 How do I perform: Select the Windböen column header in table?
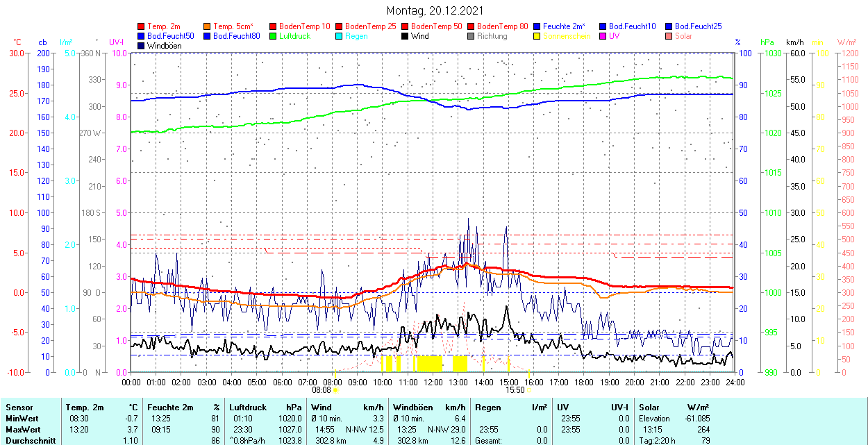412,408
